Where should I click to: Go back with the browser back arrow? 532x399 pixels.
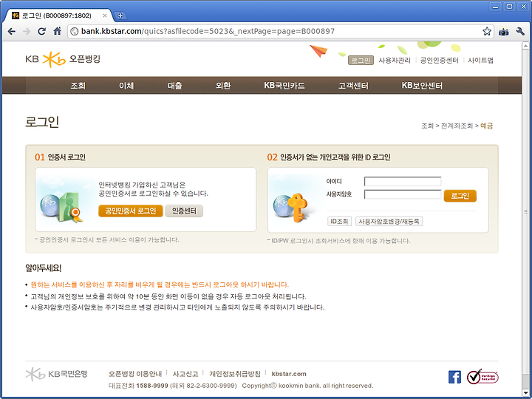11,32
